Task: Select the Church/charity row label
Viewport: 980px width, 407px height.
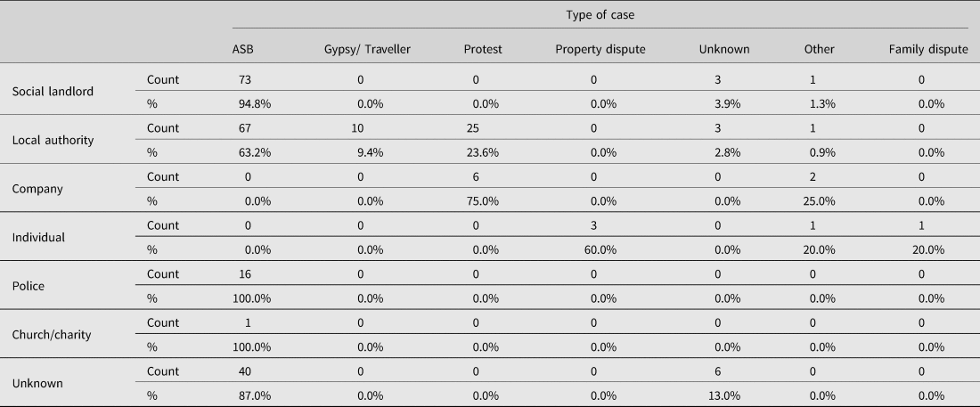Action: [x=52, y=335]
